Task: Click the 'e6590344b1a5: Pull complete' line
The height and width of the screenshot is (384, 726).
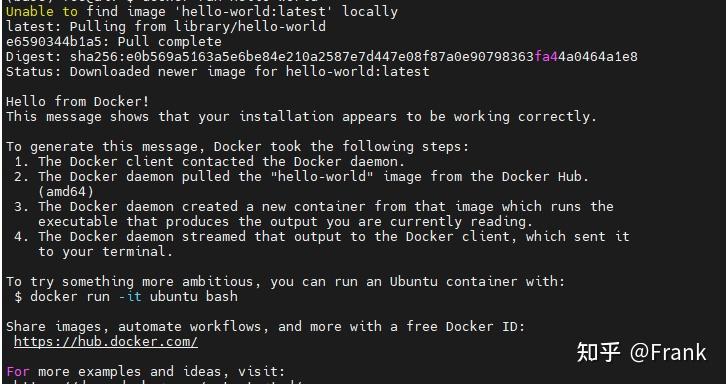Action: (x=114, y=42)
